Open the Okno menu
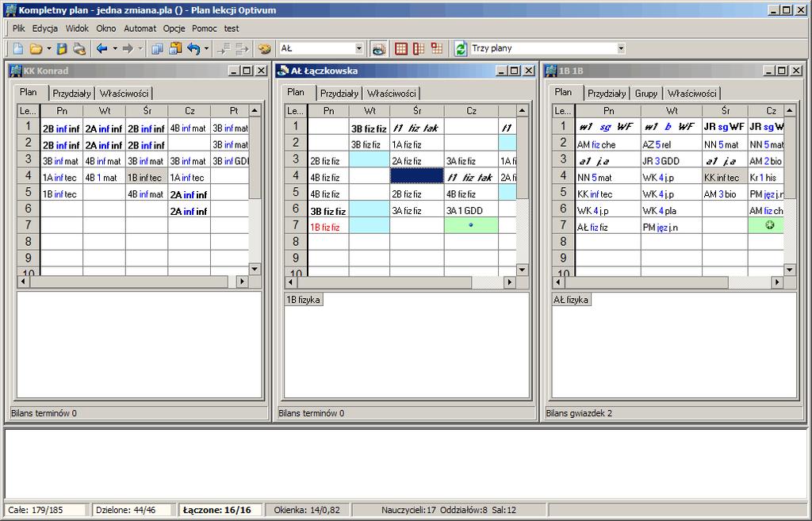This screenshot has height=521, width=812. coord(105,29)
